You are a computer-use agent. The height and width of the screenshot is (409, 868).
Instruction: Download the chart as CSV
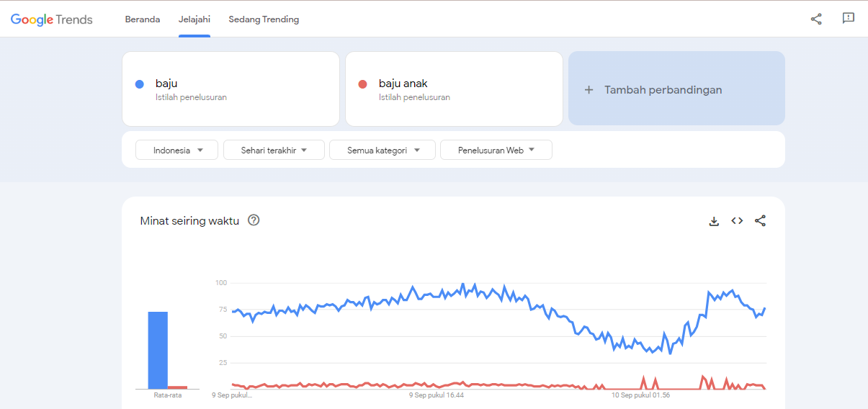(714, 221)
